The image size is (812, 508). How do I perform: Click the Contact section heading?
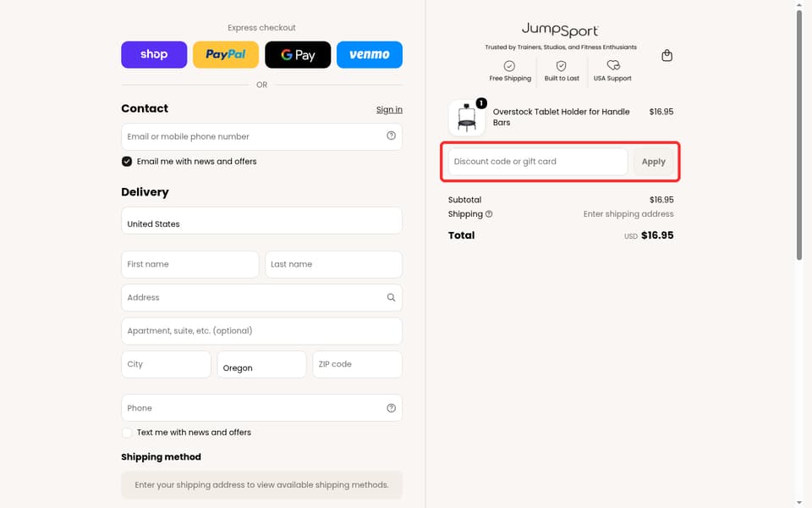tap(145, 108)
